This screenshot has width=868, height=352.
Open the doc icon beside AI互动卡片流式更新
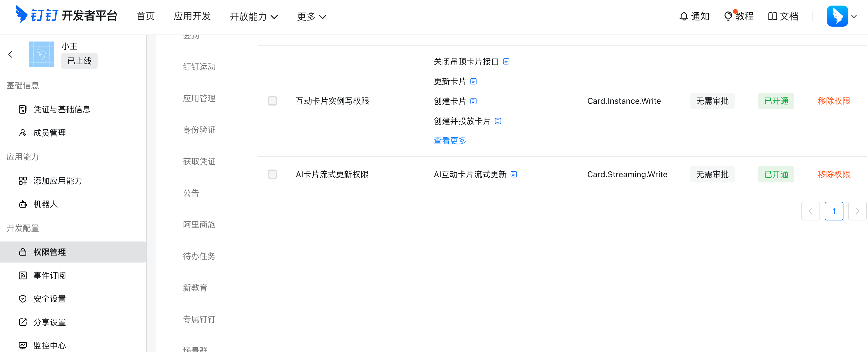(x=514, y=174)
